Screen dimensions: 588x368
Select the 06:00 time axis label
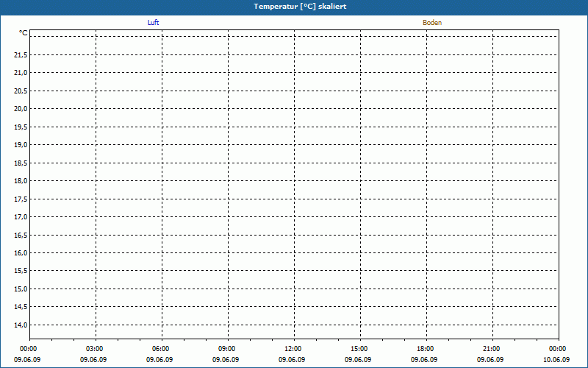coord(161,349)
